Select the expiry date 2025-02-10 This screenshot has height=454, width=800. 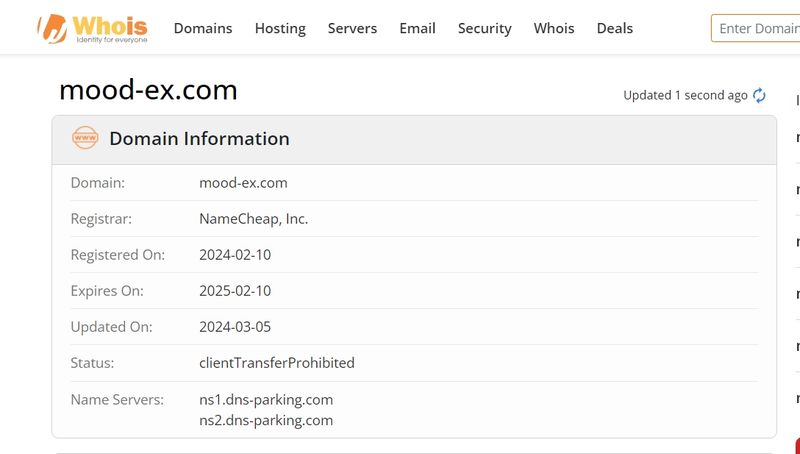(235, 291)
